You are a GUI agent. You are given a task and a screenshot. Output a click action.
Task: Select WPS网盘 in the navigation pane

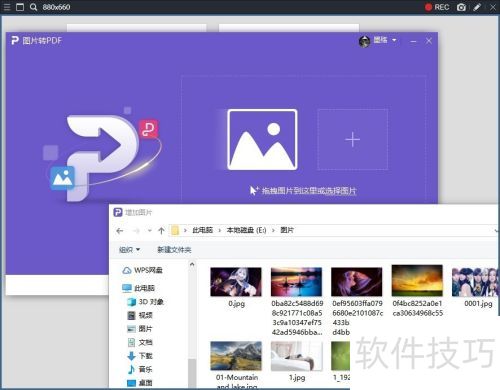142,270
